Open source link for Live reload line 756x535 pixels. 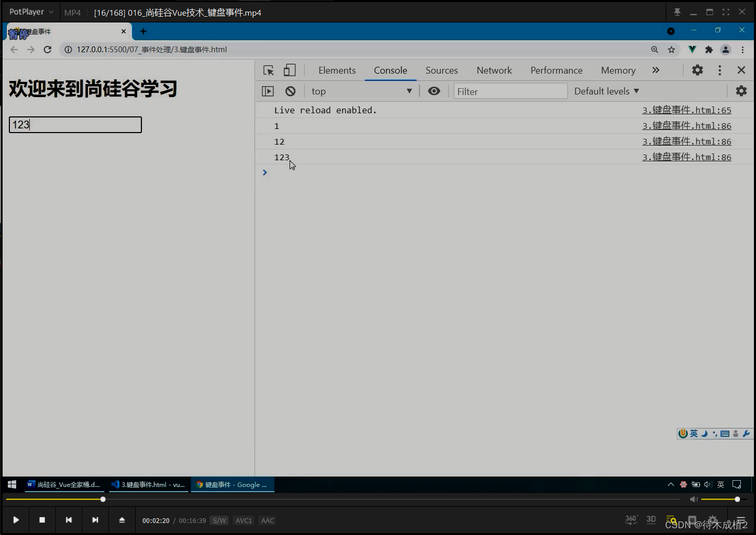point(687,110)
